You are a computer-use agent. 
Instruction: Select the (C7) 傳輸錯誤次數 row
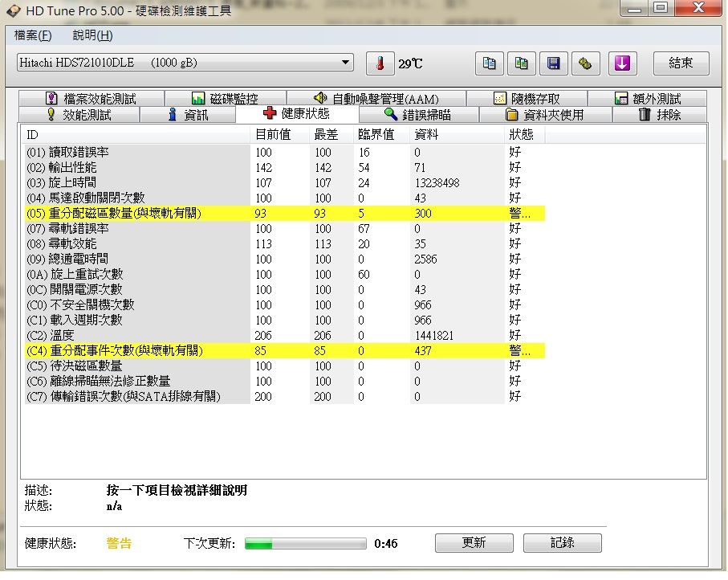[x=285, y=396]
